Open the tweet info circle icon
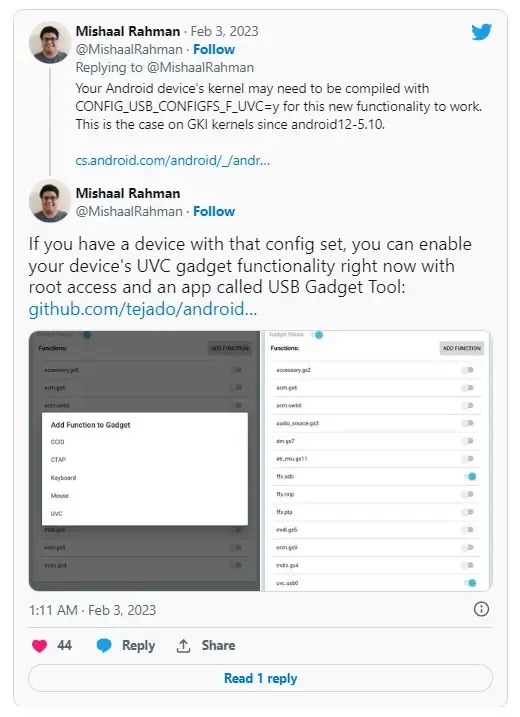520x717 pixels. [x=481, y=609]
